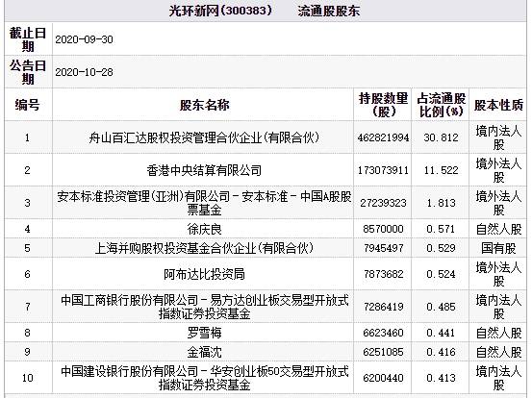532x398 pixels.
Task: Click the 股本性质 column header
Action: (x=498, y=105)
